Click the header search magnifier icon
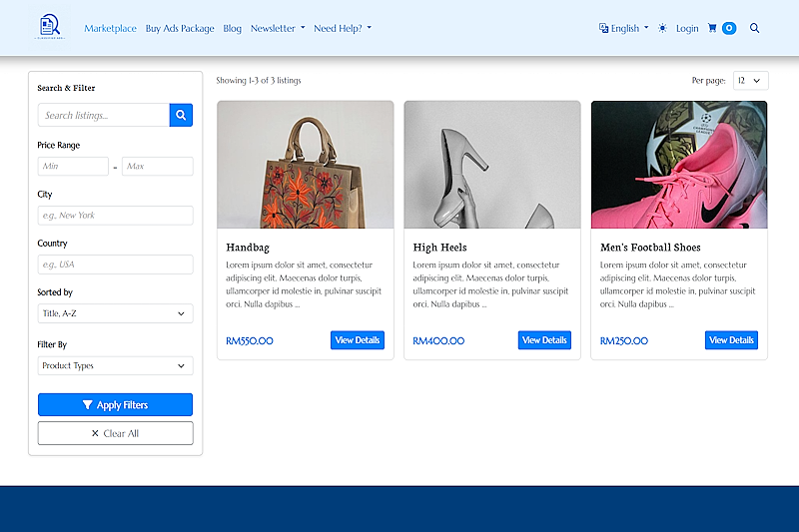This screenshot has width=799, height=532. [754, 28]
